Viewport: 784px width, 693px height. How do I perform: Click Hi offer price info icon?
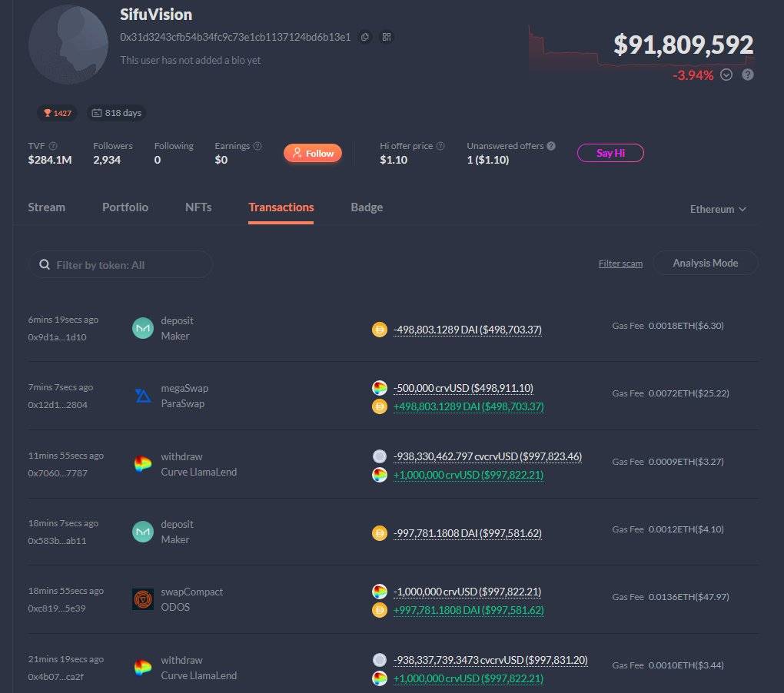[x=440, y=146]
